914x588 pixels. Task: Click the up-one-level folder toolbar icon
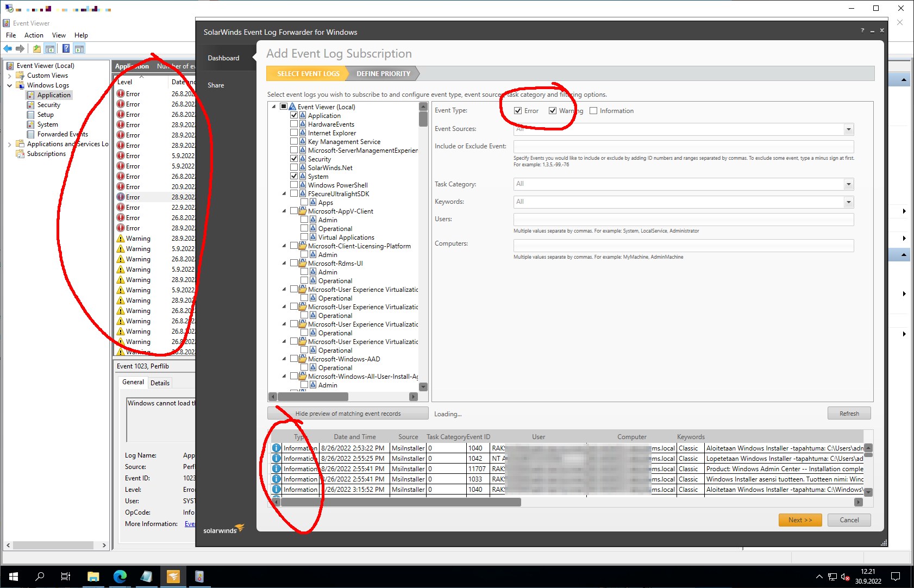pos(36,49)
